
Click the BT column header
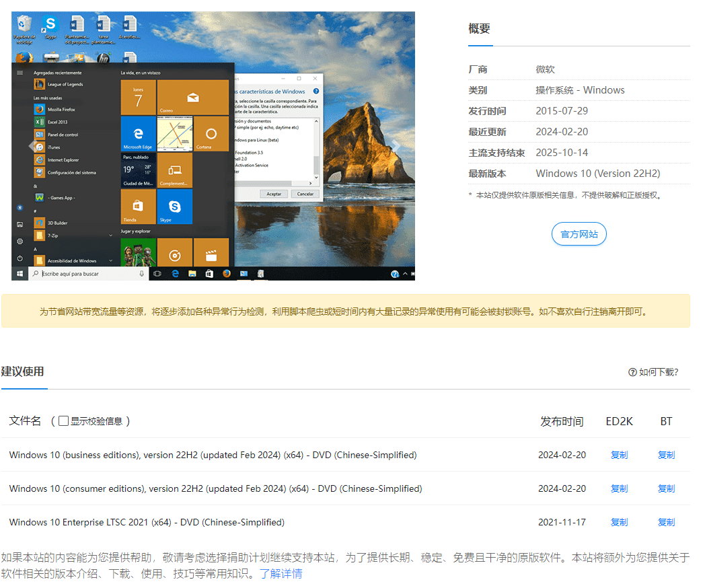tap(666, 421)
